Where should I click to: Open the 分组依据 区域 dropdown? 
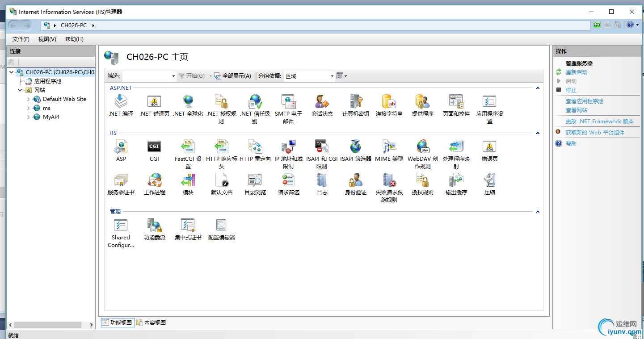click(x=309, y=76)
